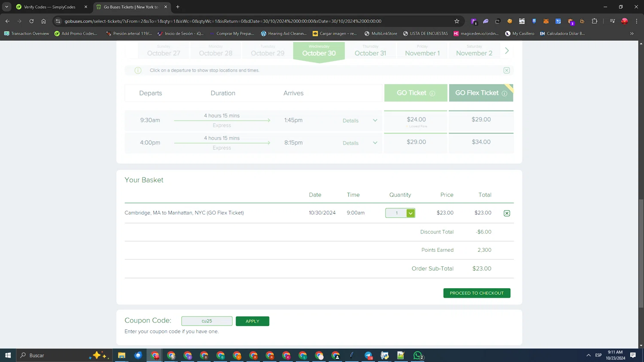644x362 pixels.
Task: Click the media control music-note icon
Action: click(x=612, y=21)
